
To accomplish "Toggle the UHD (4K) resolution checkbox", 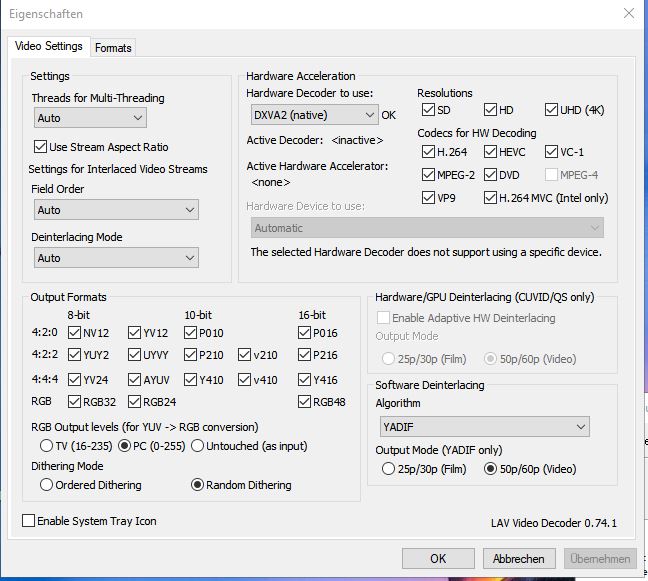I will click(552, 110).
